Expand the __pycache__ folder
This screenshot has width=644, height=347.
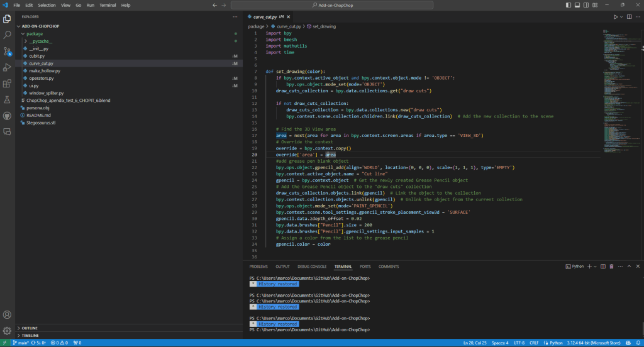click(x=40, y=41)
